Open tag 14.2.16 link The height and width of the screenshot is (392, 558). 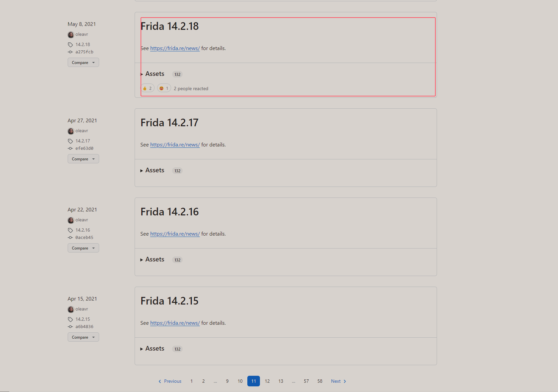(83, 230)
